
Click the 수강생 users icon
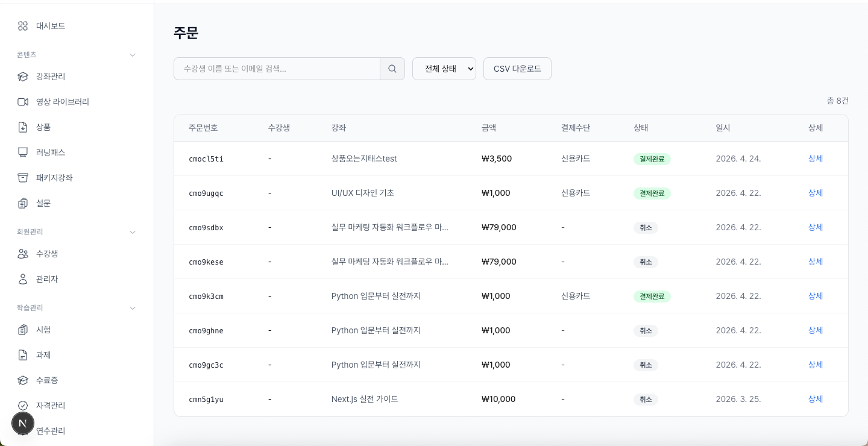click(x=23, y=254)
